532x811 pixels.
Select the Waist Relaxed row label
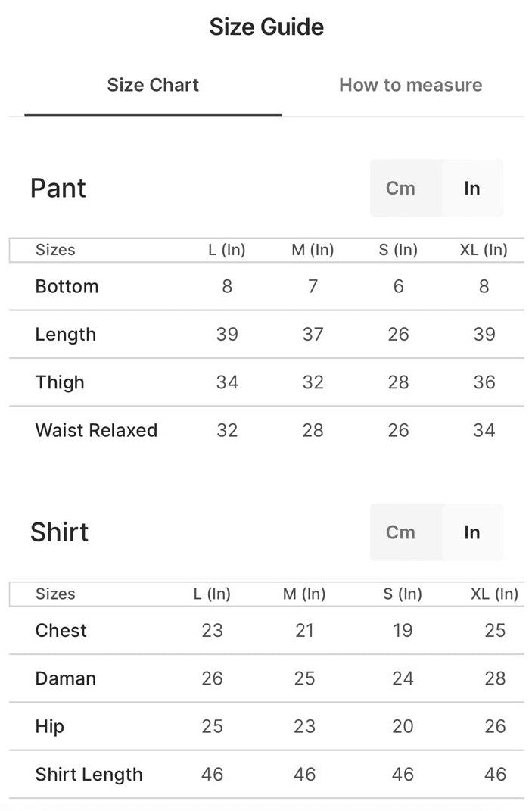(x=96, y=430)
